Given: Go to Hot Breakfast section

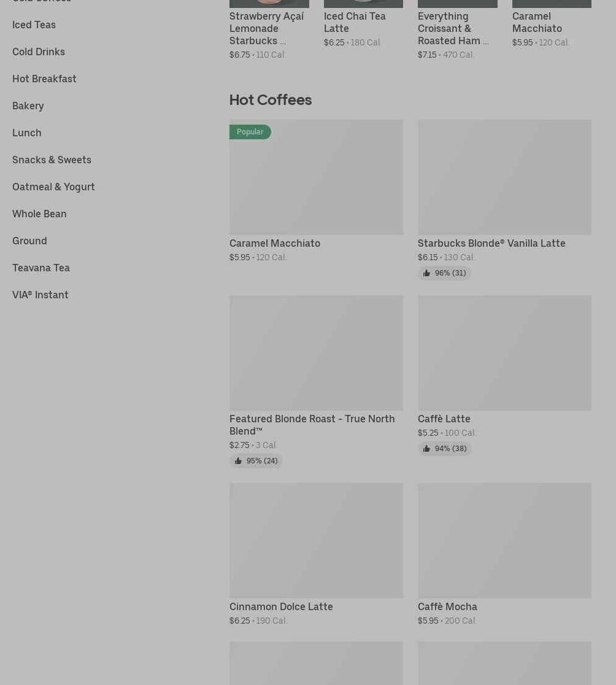Looking at the screenshot, I should (x=44, y=79).
